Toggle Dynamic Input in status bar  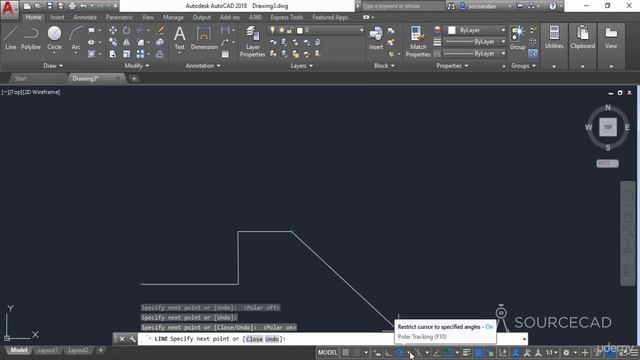click(377, 352)
